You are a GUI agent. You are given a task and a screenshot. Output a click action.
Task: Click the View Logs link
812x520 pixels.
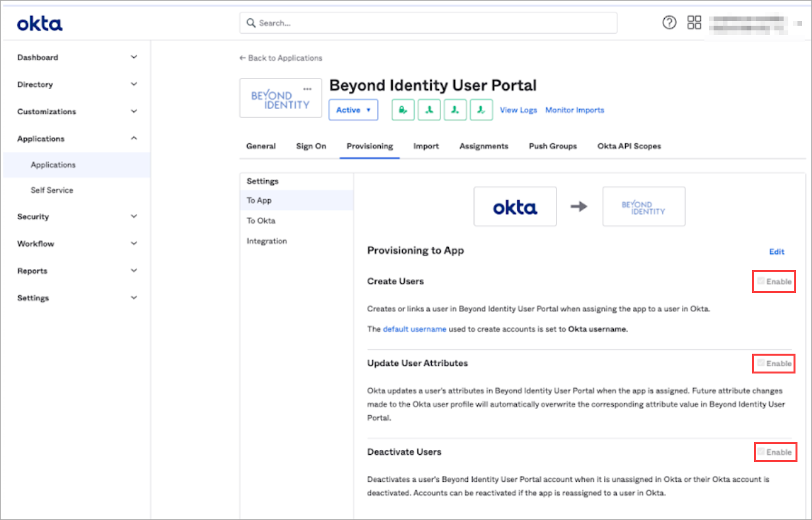coord(518,110)
